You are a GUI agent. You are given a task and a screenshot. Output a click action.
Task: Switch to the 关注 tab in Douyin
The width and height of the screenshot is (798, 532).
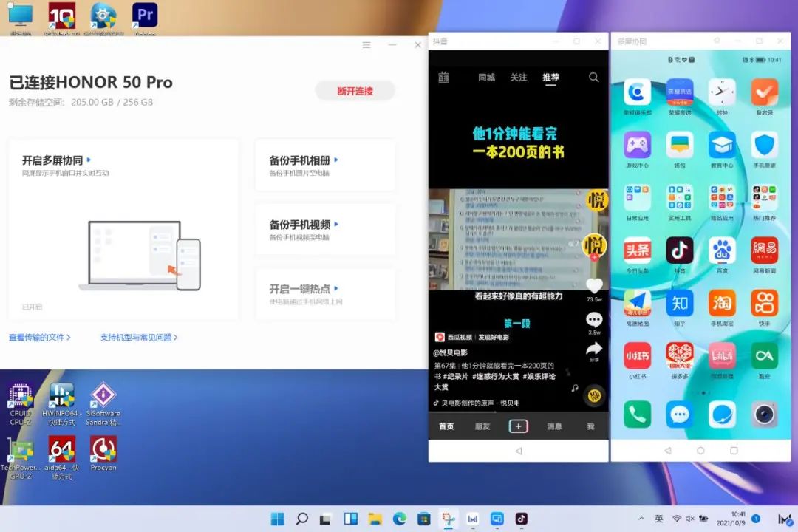click(x=518, y=78)
